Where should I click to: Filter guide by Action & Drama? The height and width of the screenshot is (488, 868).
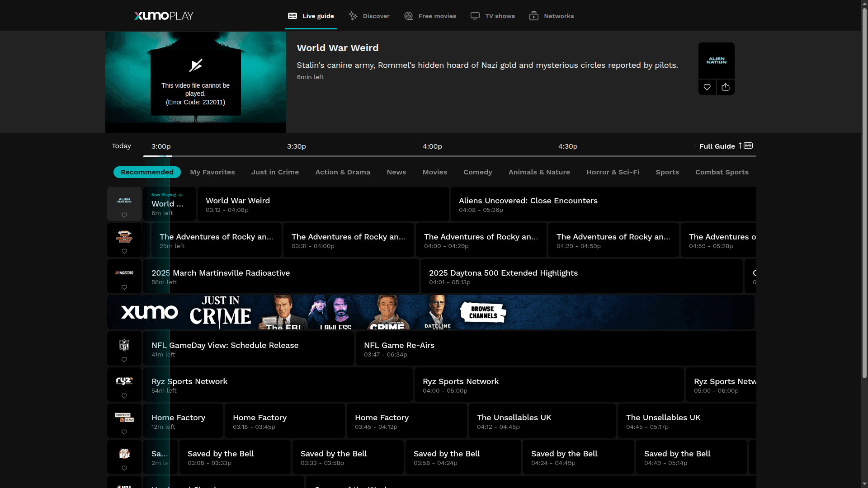[x=343, y=172]
